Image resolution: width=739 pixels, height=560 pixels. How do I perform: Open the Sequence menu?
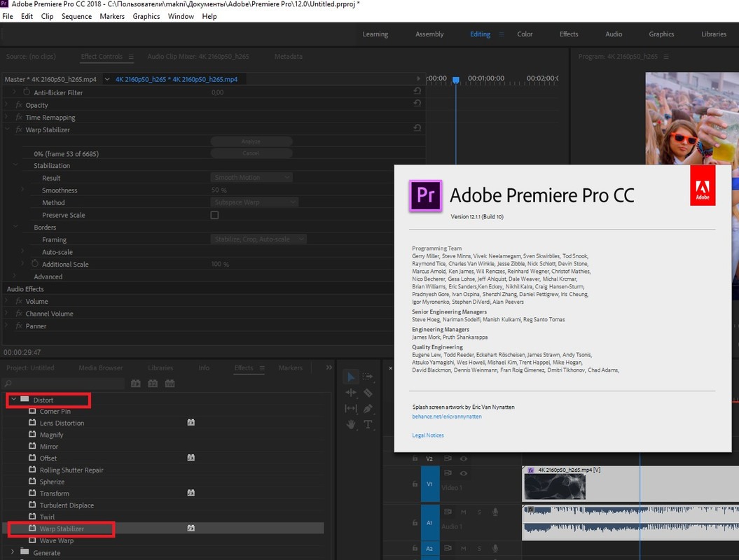click(x=76, y=17)
